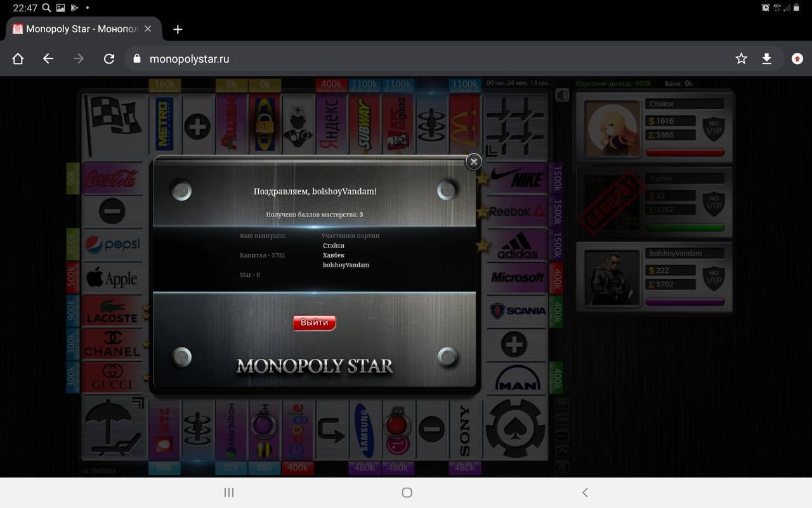
Task: Click bolshoyVandam's purple color bar
Action: (685, 302)
